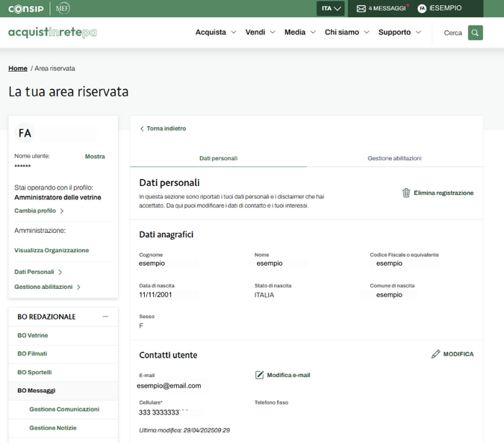
Task: Click pencil icon next to MODIFICA
Action: tap(435, 354)
